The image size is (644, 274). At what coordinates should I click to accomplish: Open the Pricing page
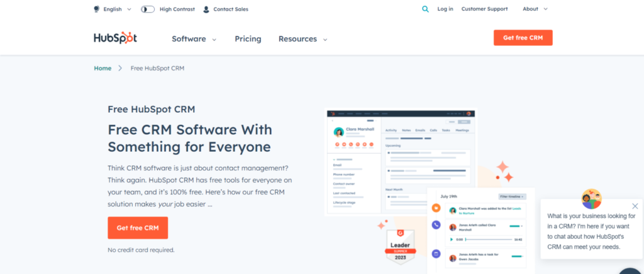pyautogui.click(x=248, y=39)
